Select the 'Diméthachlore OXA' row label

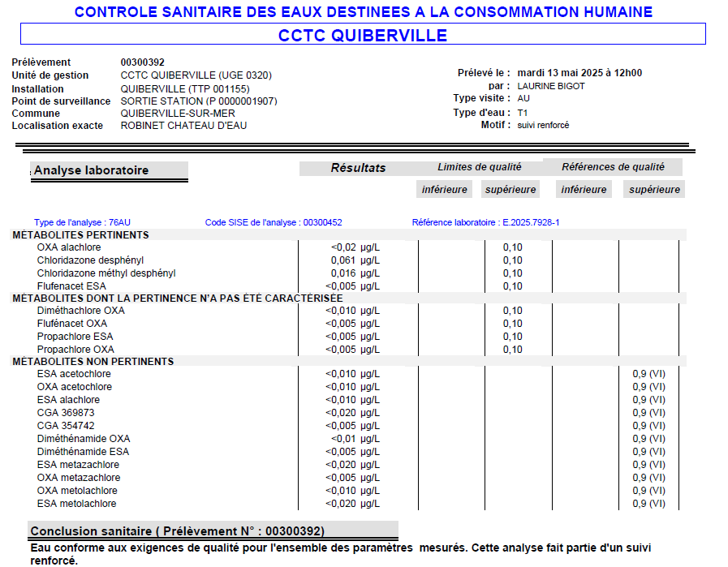coord(81,311)
